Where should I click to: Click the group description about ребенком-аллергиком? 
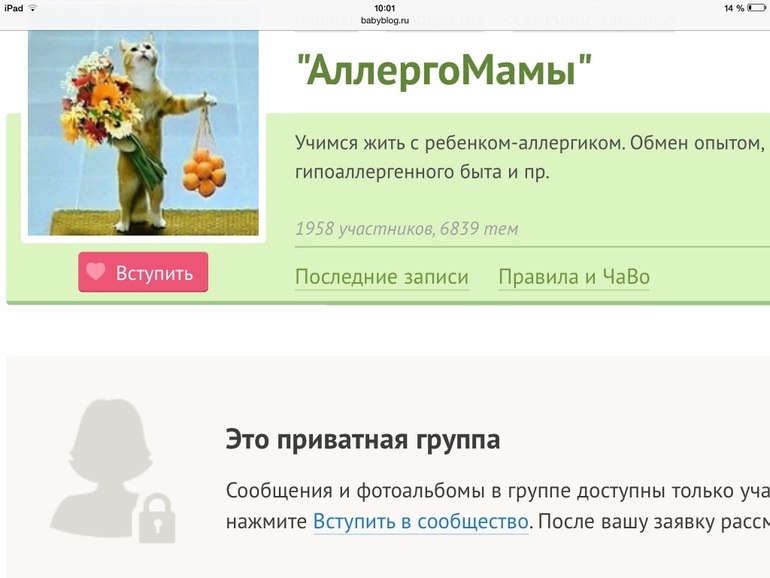pyautogui.click(x=530, y=158)
